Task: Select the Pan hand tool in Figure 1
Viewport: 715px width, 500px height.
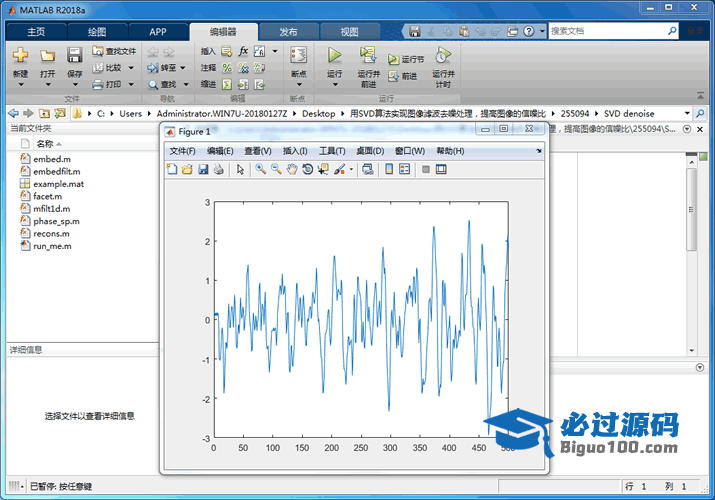Action: 292,170
